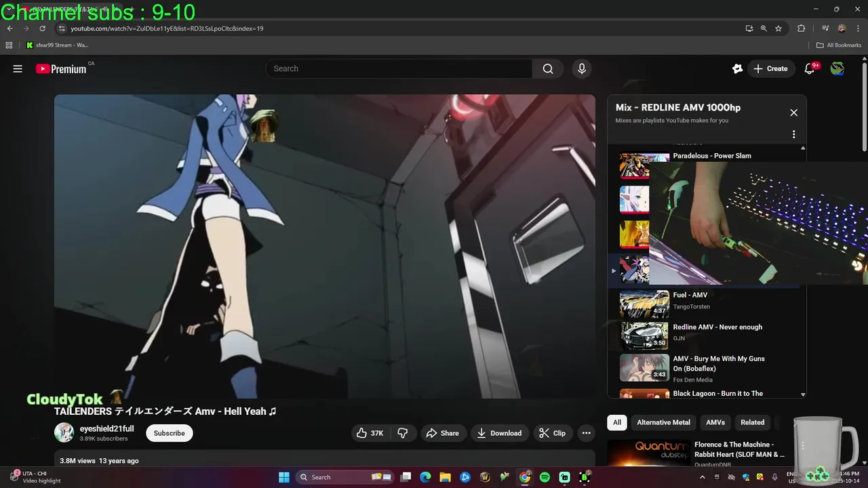Screen dimensions: 868x488
Task: Select the Alternative Metal chip
Action: click(x=663, y=422)
